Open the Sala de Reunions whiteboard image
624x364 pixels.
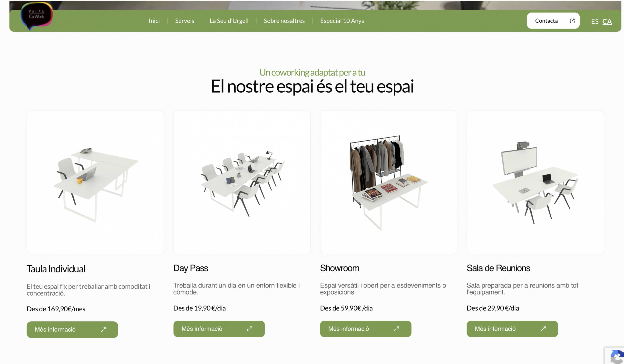[535, 182]
